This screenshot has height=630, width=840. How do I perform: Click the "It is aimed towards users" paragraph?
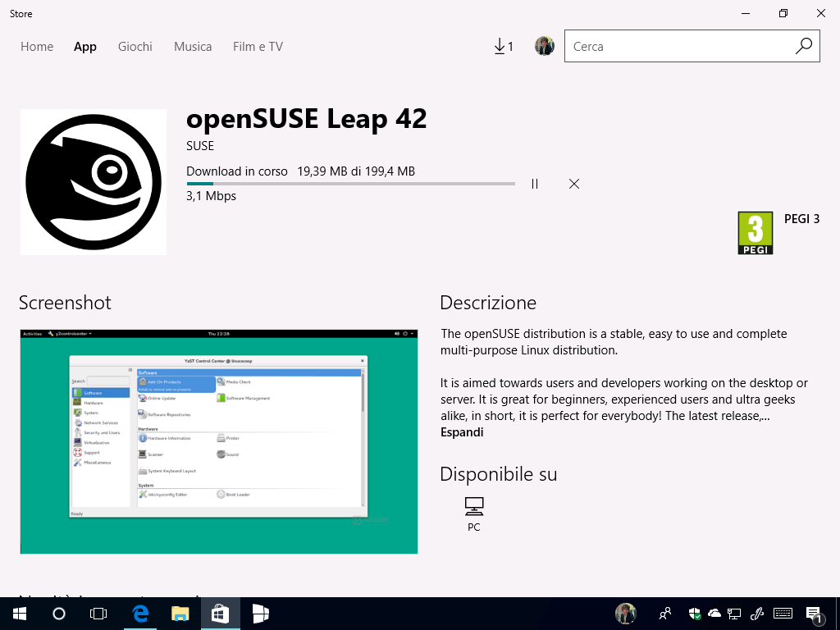(x=624, y=399)
